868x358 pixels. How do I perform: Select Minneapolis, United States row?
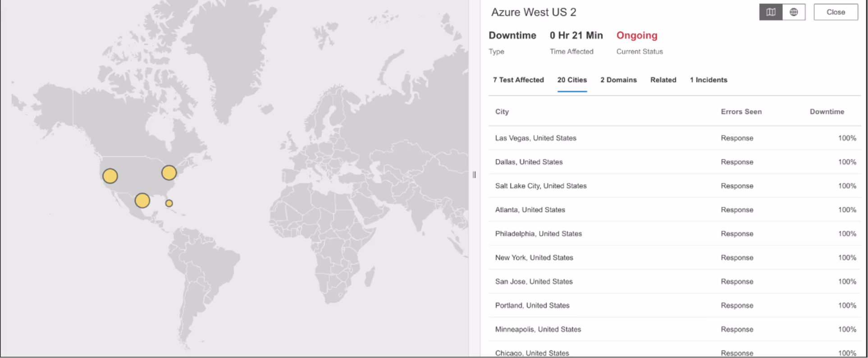675,329
